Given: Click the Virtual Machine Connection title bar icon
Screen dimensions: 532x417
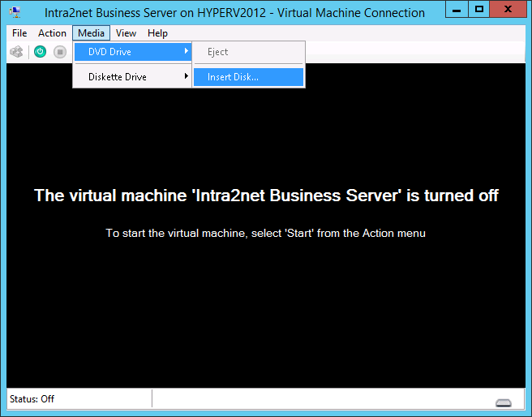Looking at the screenshot, I should [15, 12].
